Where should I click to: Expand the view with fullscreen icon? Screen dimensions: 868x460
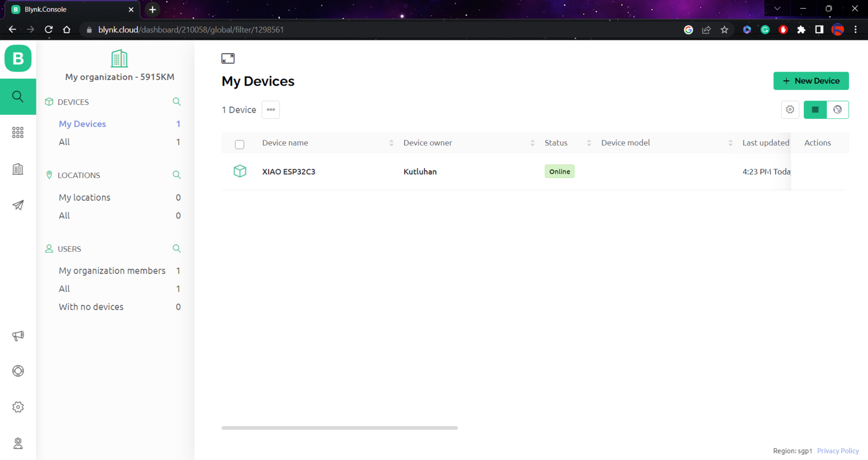pos(228,58)
